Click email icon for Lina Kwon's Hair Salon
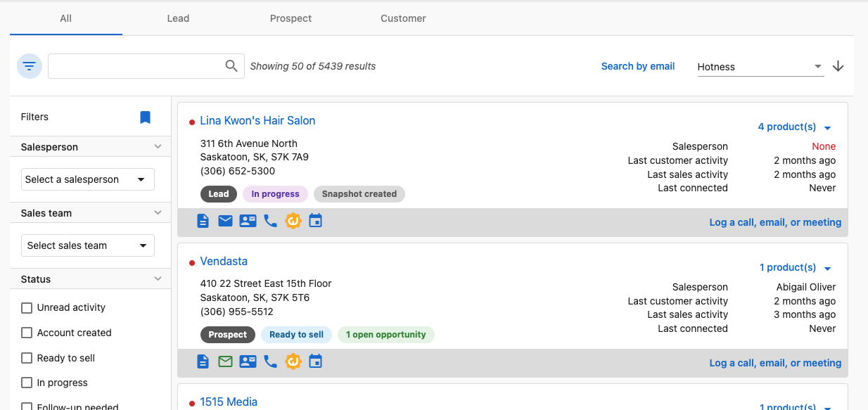Viewport: 868px width, 410px height. [225, 222]
